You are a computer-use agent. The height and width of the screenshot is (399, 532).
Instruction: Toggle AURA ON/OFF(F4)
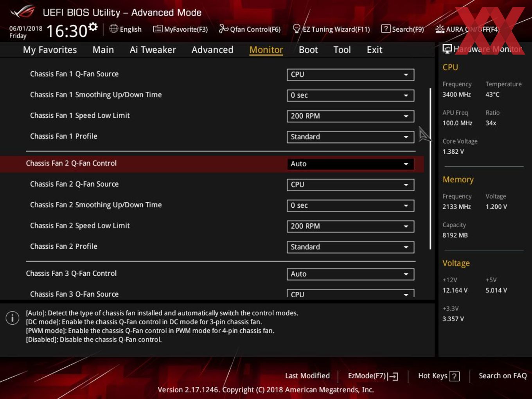(467, 29)
